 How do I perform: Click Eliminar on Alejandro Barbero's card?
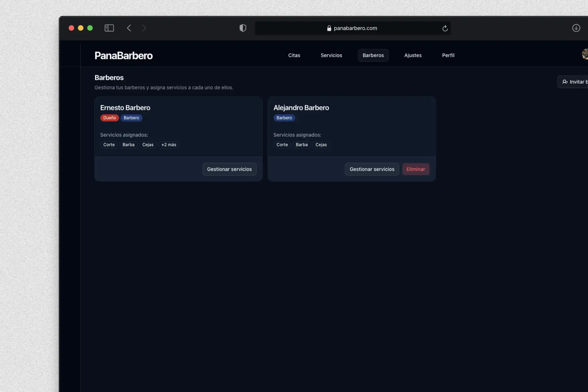pyautogui.click(x=416, y=169)
